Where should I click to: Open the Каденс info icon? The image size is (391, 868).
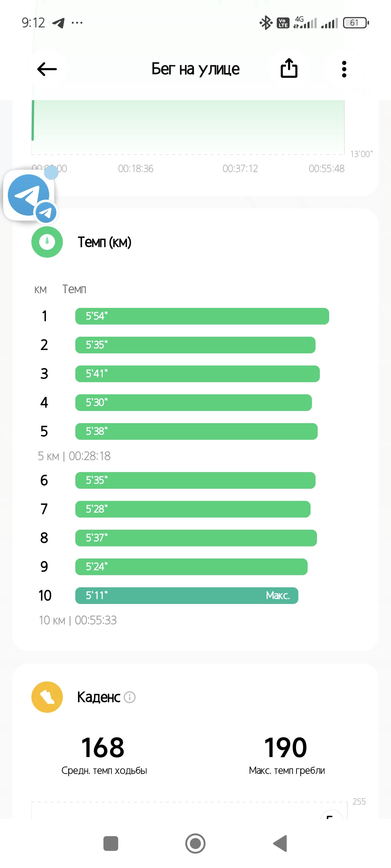[x=129, y=697]
